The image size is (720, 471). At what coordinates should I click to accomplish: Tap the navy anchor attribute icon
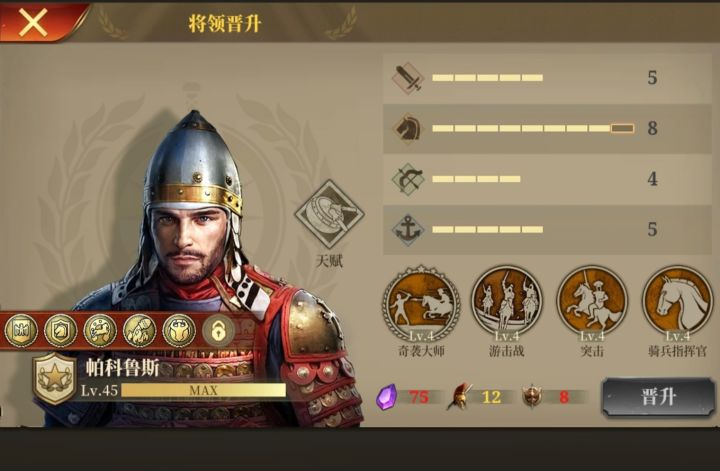pos(408,230)
